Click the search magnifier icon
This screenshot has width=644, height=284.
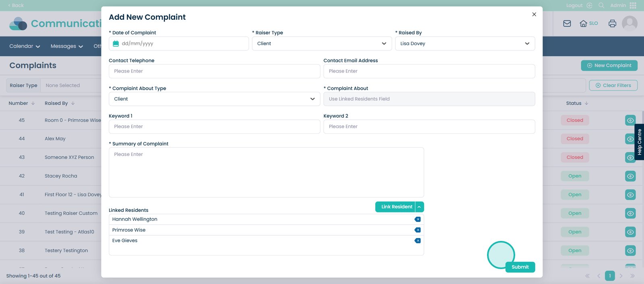[x=601, y=5]
